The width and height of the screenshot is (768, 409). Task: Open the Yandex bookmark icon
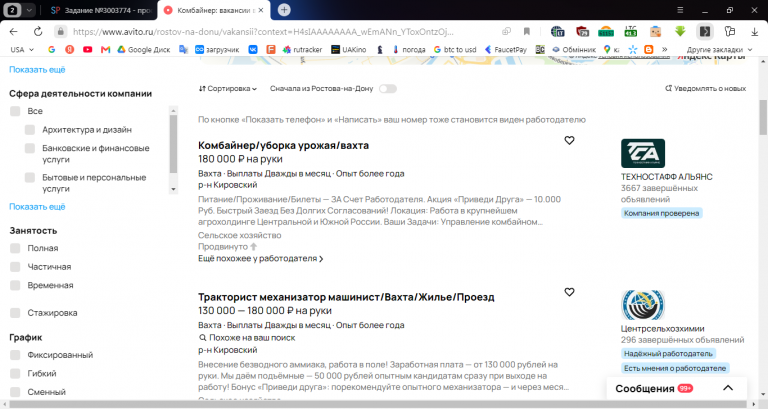click(70, 49)
